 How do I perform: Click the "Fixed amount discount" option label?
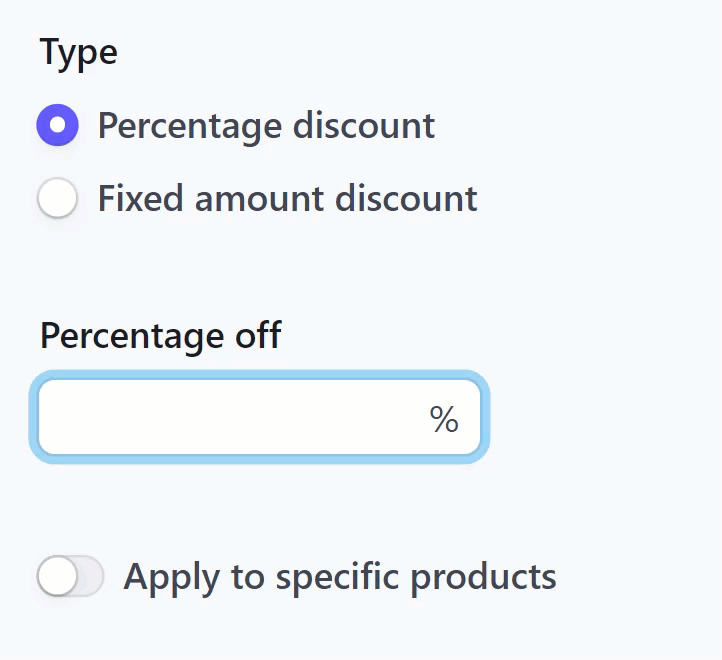tap(287, 198)
